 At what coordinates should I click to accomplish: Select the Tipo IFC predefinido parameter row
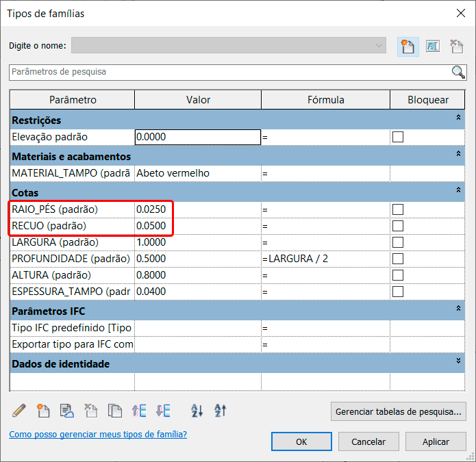coord(72,328)
